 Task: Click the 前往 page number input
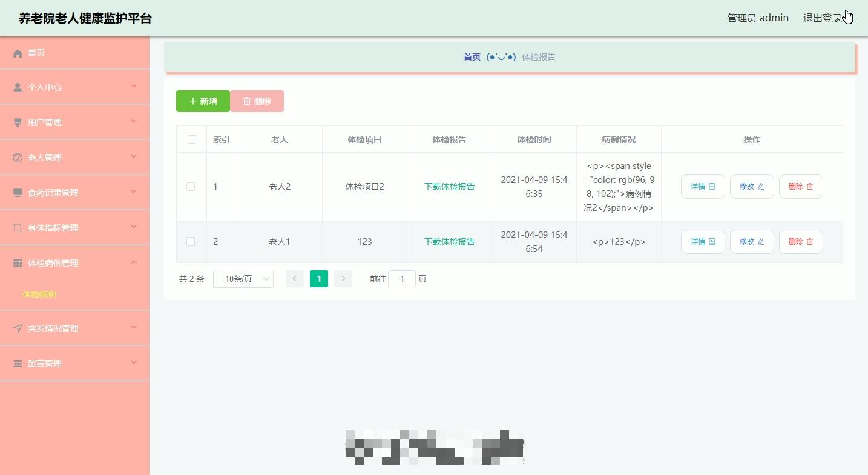[x=402, y=279]
